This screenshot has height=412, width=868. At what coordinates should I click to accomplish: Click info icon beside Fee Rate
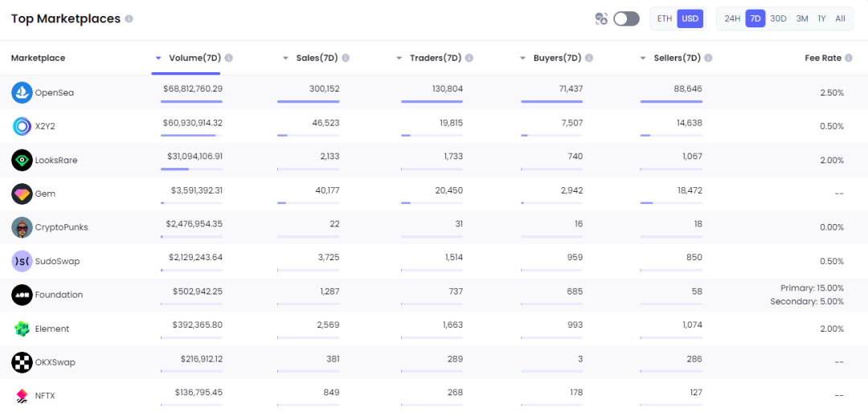(x=850, y=58)
